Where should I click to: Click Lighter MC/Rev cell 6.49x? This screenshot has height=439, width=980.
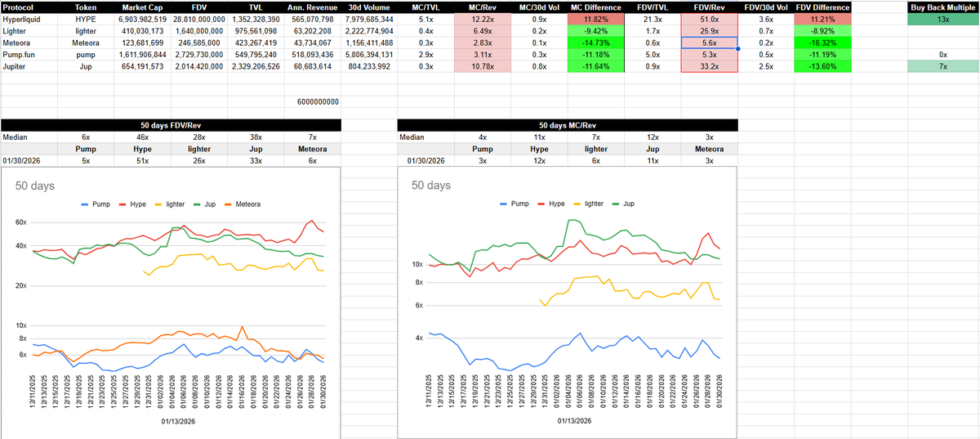pos(482,30)
